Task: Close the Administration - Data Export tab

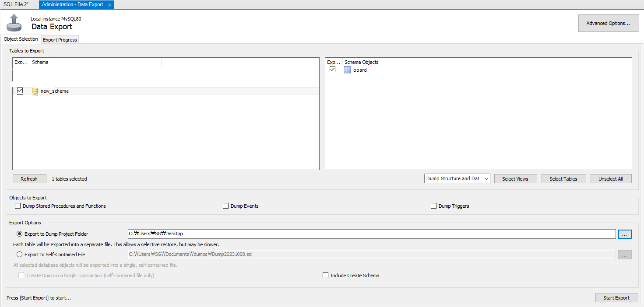Action: (x=109, y=5)
